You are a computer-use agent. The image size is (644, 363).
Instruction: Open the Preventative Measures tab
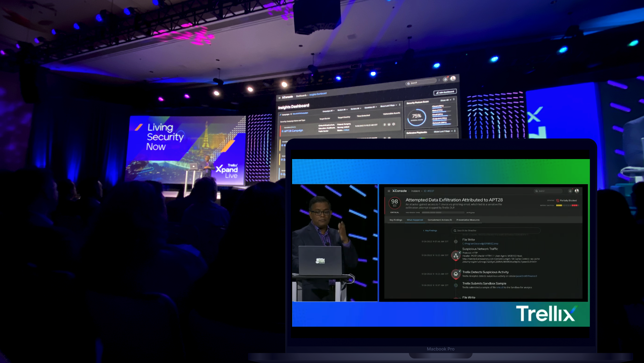coord(468,220)
